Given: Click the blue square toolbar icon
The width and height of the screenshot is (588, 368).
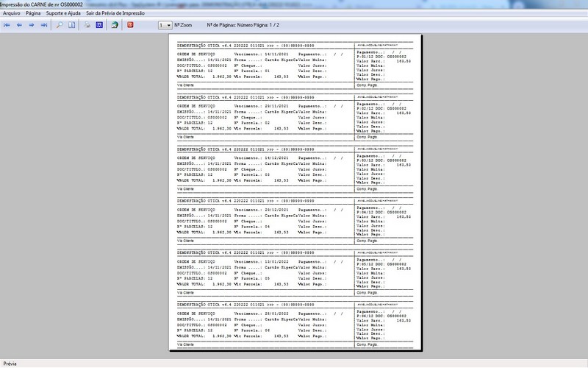Looking at the screenshot, I should (x=99, y=25).
